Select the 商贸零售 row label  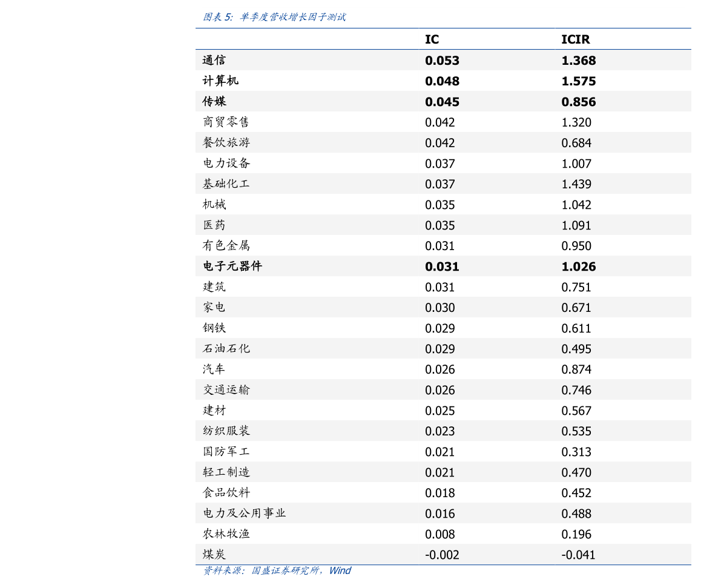226,122
